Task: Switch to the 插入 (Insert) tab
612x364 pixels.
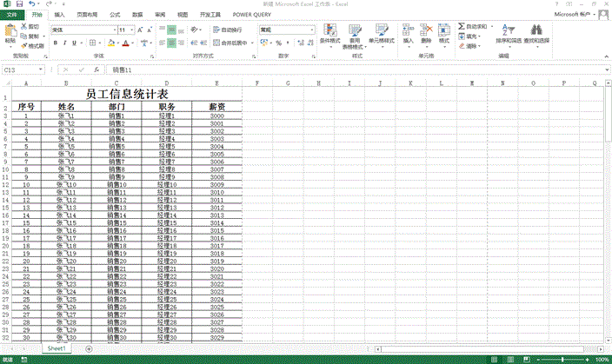Action: (58, 15)
